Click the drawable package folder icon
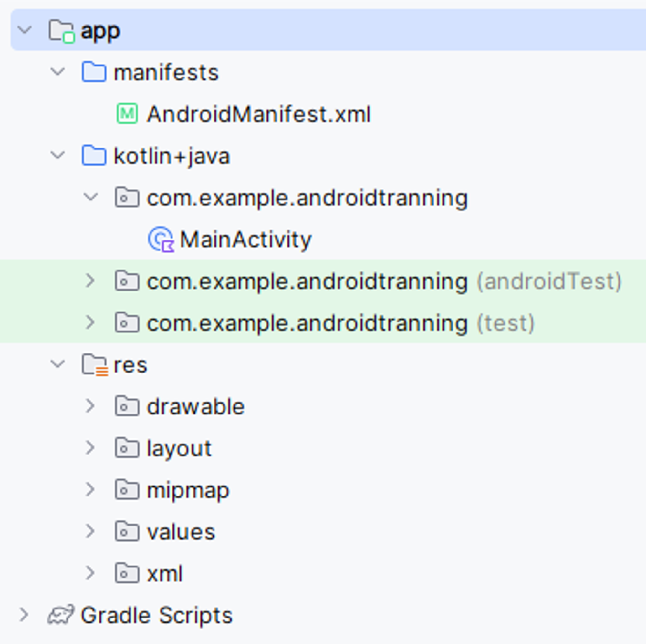Screen dimensions: 646x644 tap(127, 406)
